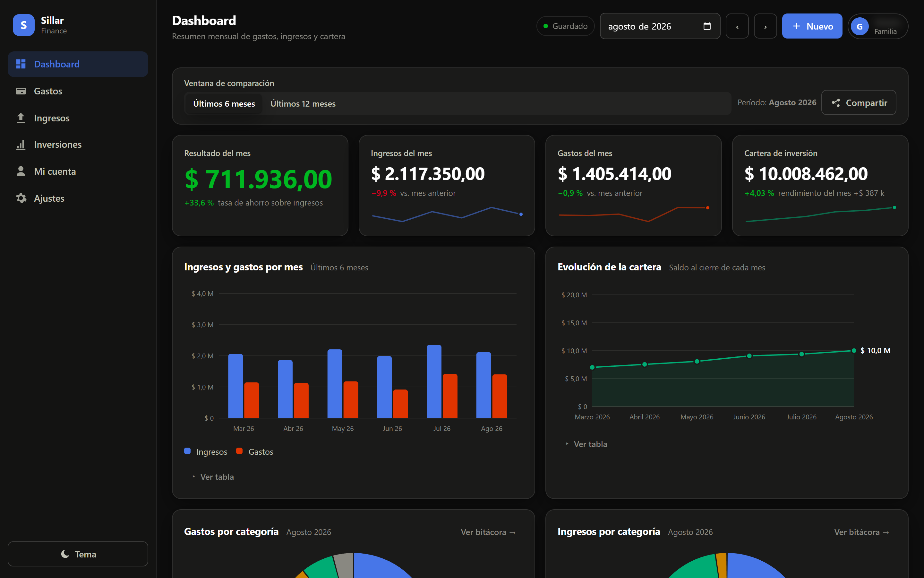Click the Resultado del mes $ 711.936,00 value
This screenshot has width=924, height=578.
[259, 179]
